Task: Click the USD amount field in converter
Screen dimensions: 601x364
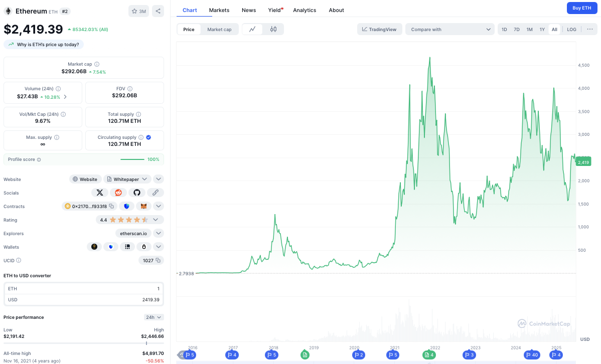Action: (84, 300)
